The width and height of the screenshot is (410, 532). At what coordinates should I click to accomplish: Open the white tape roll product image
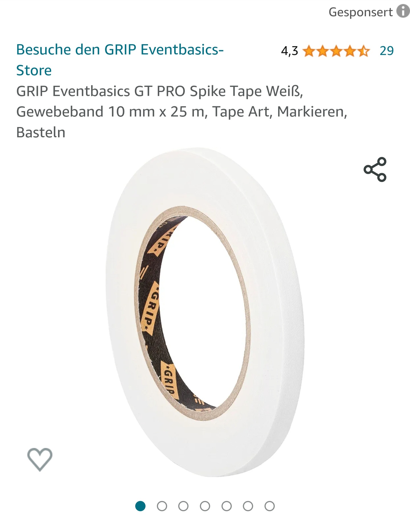coord(205,312)
